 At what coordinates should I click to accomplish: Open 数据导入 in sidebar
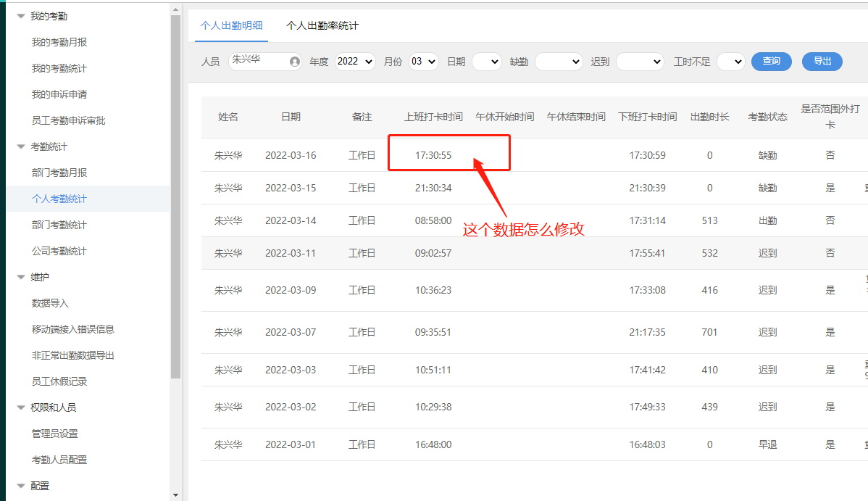50,303
